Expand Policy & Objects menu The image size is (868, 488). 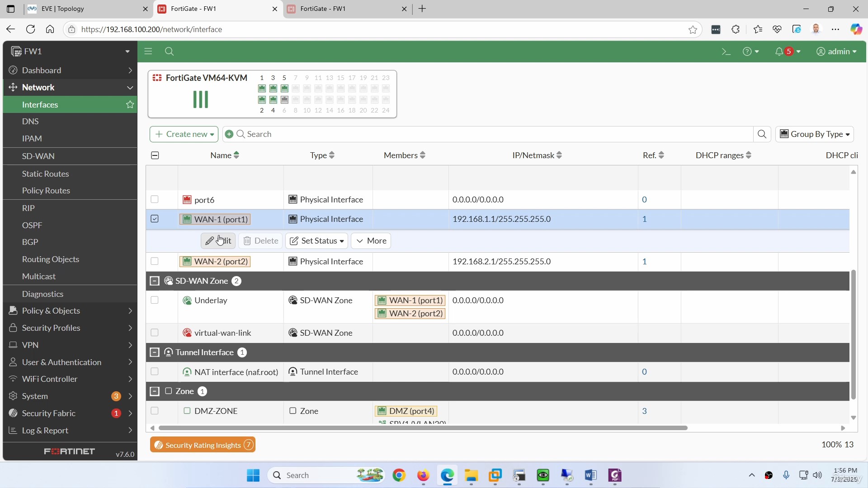click(x=70, y=311)
